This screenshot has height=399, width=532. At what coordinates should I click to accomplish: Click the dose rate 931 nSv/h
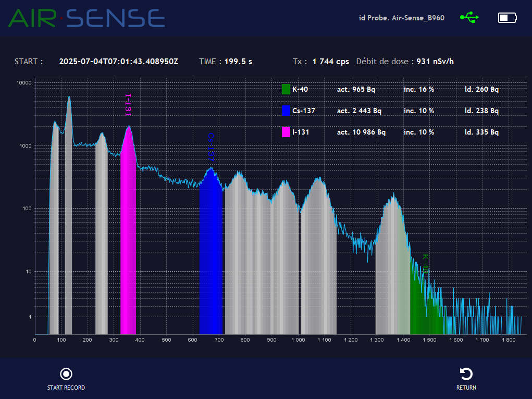435,62
